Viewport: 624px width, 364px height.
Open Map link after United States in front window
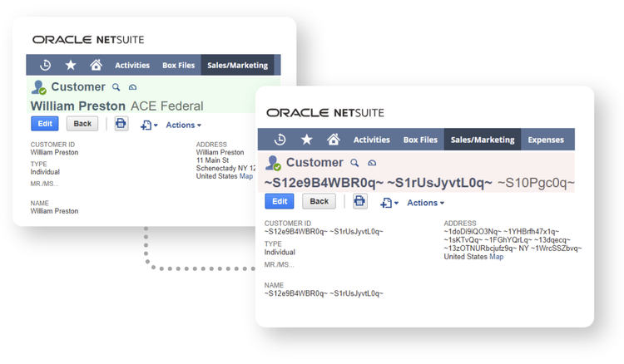(496, 257)
